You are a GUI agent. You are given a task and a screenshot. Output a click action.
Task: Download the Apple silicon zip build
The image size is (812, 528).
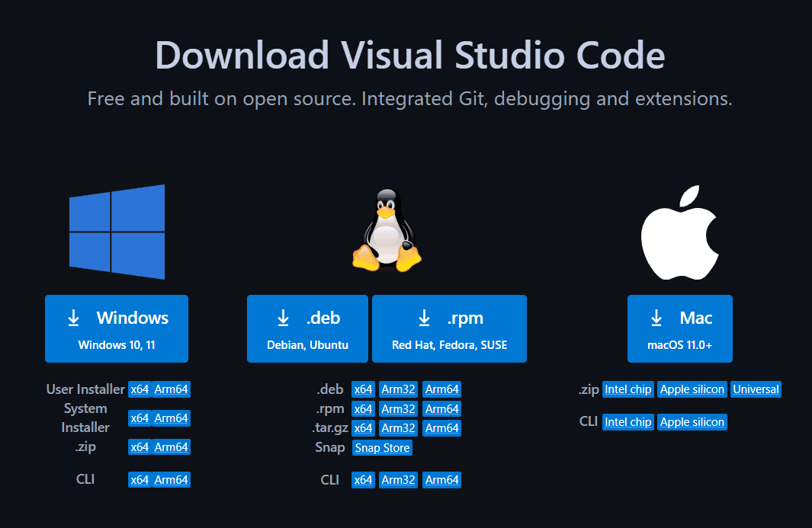(x=692, y=389)
